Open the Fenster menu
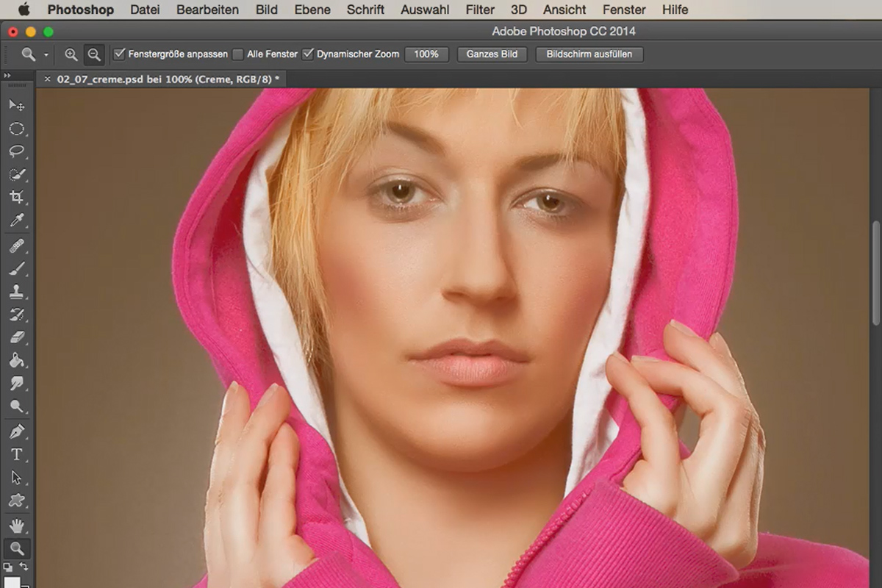 pos(624,10)
